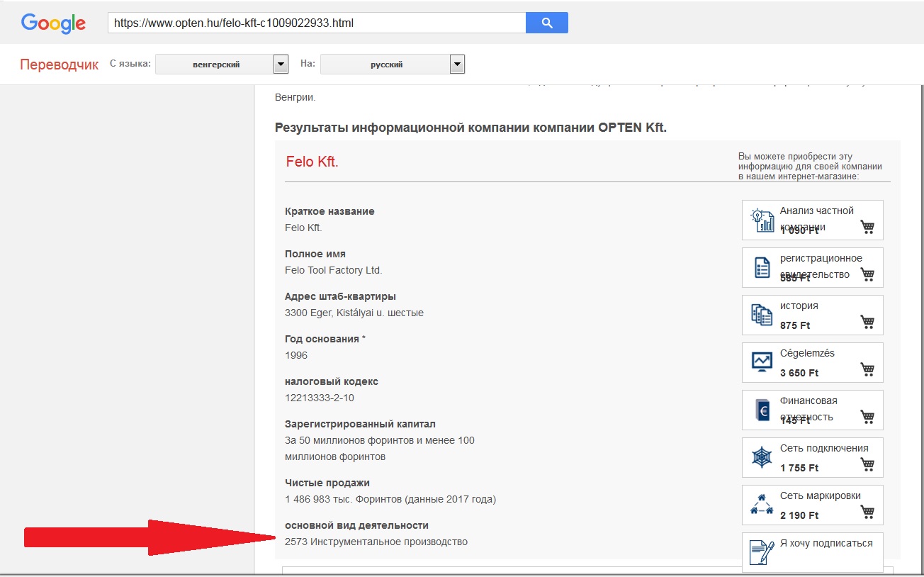The height and width of the screenshot is (577, 924).
Task: Click the blue search magnifier button
Action: click(x=546, y=23)
